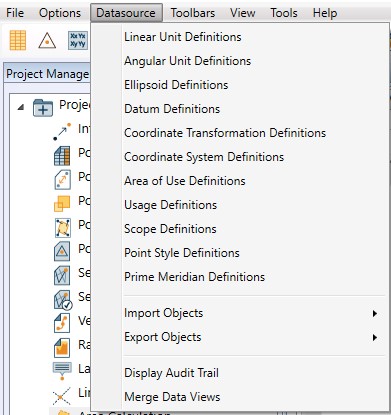Click the dotted arrow line icon in tree

point(62,131)
